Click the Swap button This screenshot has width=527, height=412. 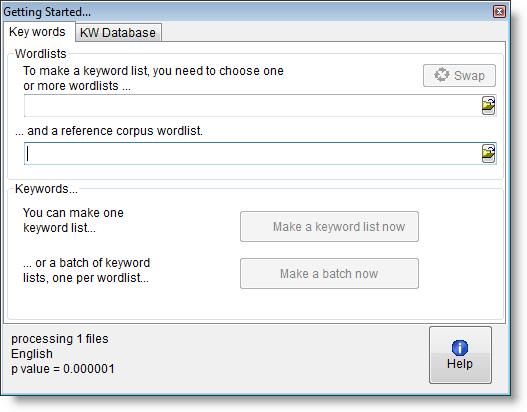coord(459,76)
